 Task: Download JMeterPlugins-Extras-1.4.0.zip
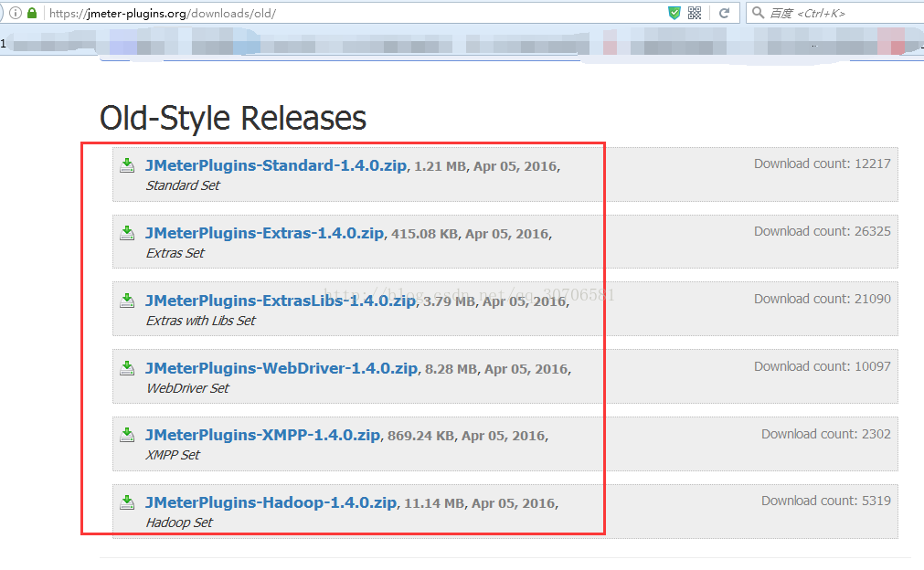click(265, 233)
